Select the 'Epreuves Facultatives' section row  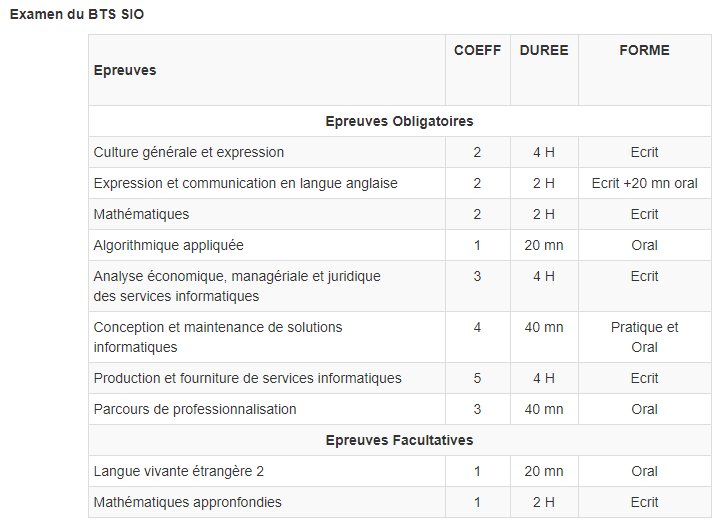coord(399,440)
